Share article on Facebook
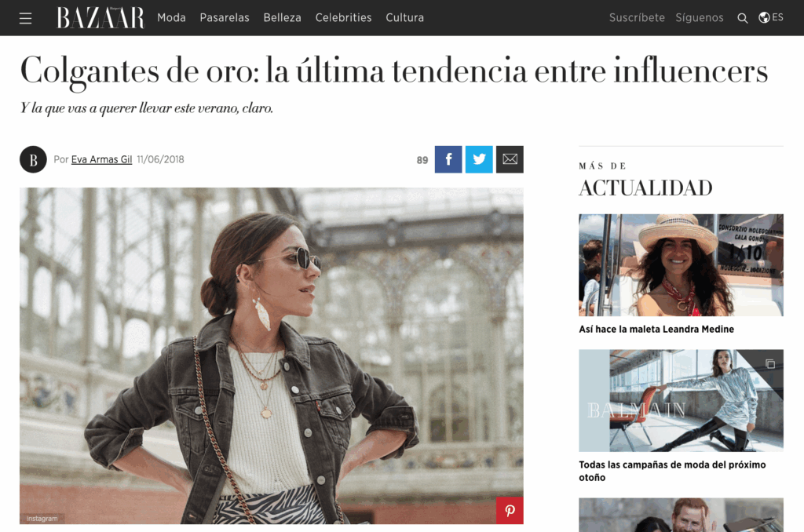The height and width of the screenshot is (532, 804). [x=448, y=159]
